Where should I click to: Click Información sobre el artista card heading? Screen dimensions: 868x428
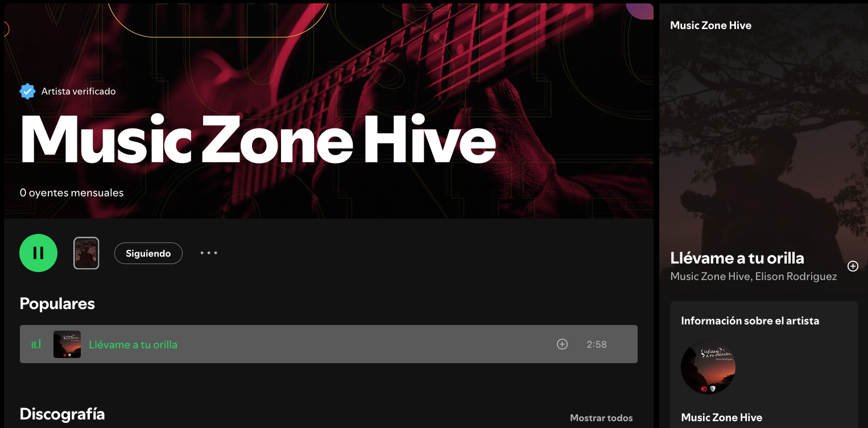pos(750,320)
